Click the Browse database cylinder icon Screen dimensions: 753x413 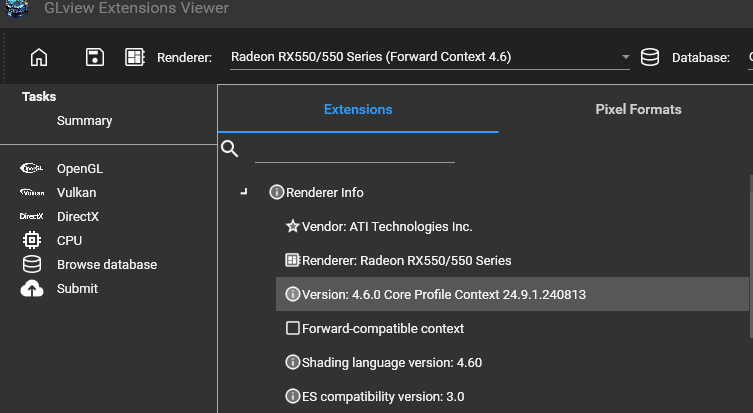(32, 264)
